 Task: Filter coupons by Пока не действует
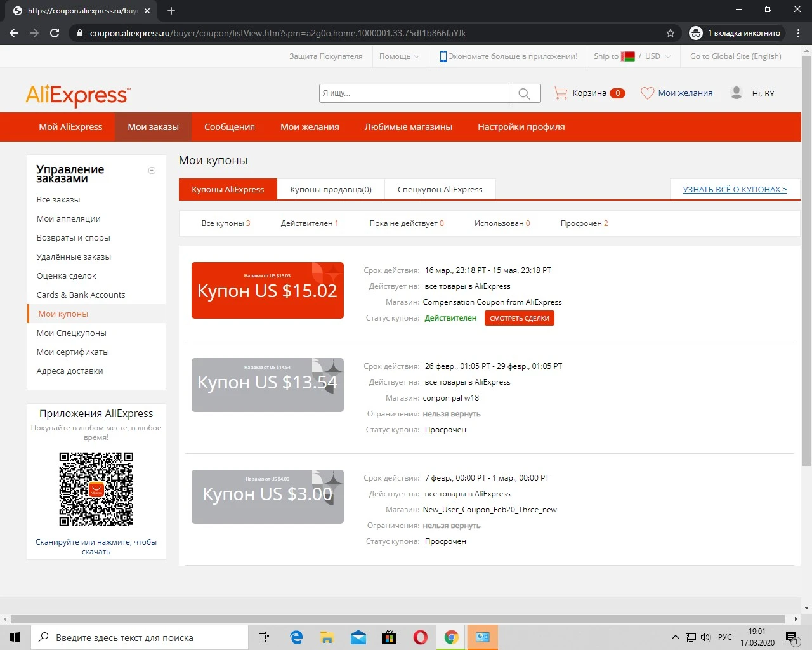point(407,223)
